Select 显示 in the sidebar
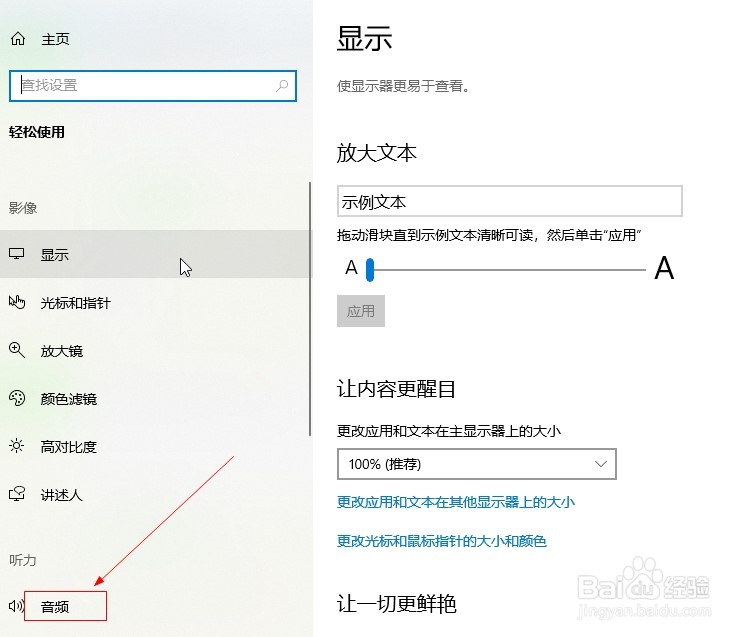 [156, 254]
